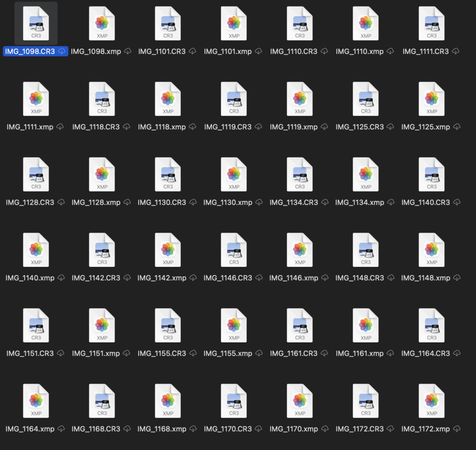Select the IMG_1101.CR3 raw file icon
This screenshot has height=450, width=476.
point(168,23)
